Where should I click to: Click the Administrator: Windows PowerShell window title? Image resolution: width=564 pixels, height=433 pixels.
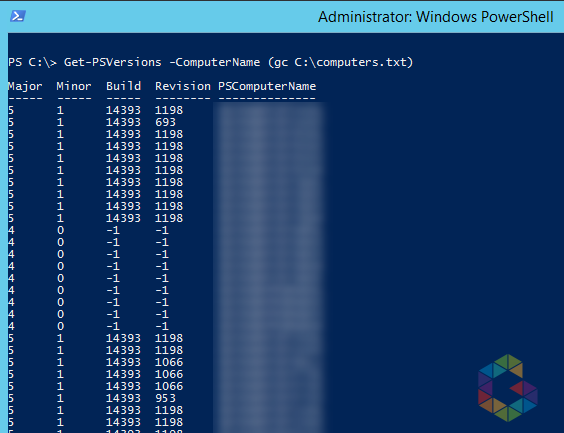436,17
